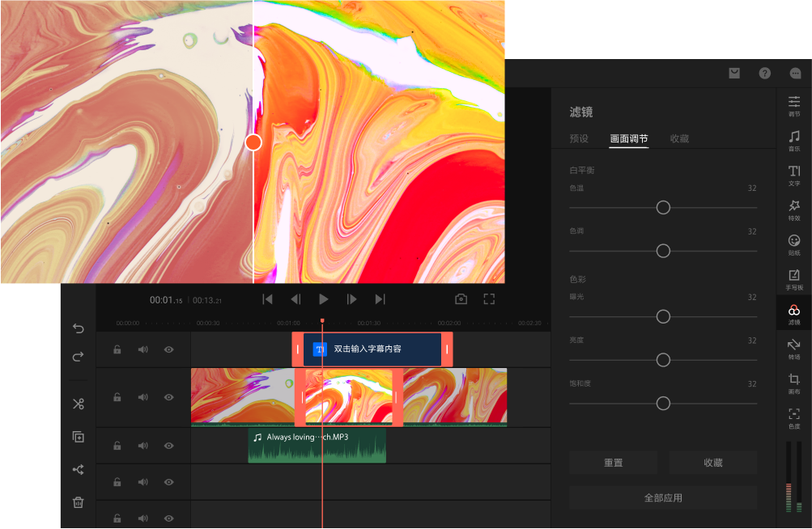Click the scissors split clip icon

click(79, 404)
